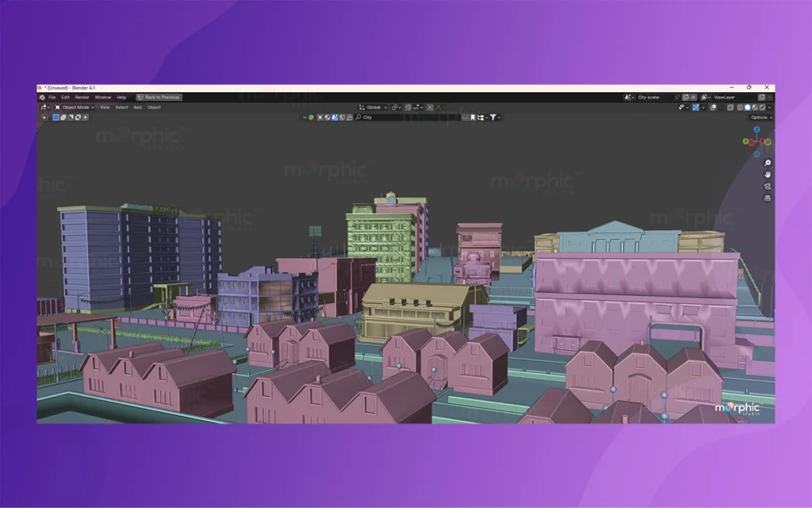Open the hierarchy view dropdown
Image resolution: width=812 pixels, height=508 pixels.
pyautogui.click(x=482, y=117)
